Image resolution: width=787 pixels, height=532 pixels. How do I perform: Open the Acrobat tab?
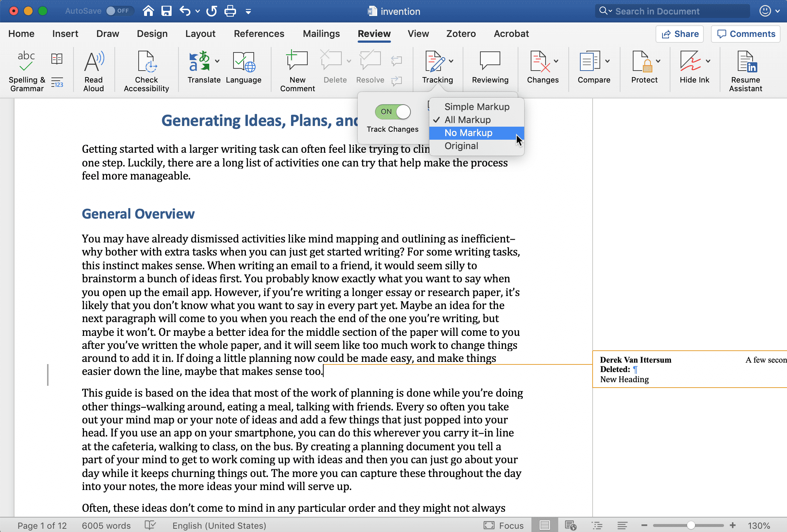tap(511, 34)
